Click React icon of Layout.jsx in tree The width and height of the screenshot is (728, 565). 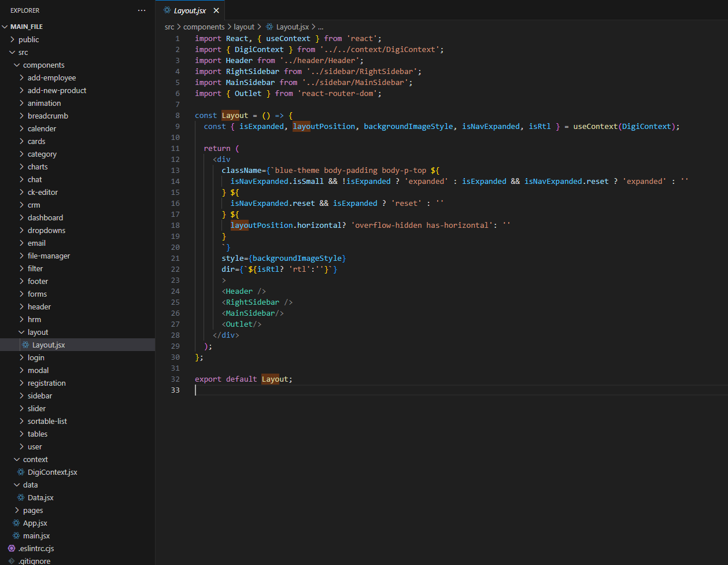(25, 345)
